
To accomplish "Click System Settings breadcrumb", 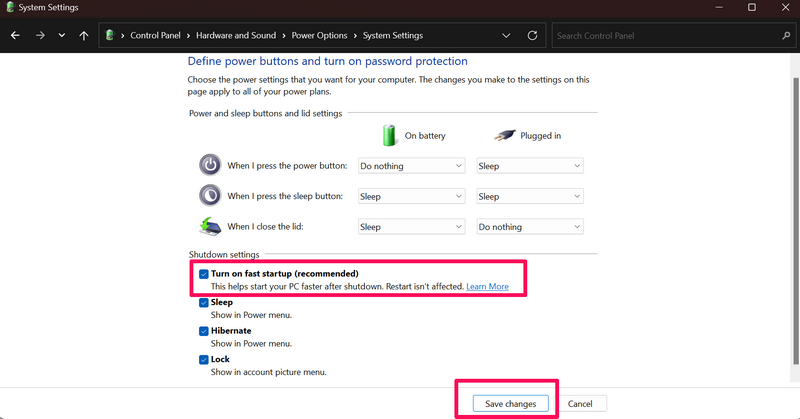I will click(x=393, y=35).
